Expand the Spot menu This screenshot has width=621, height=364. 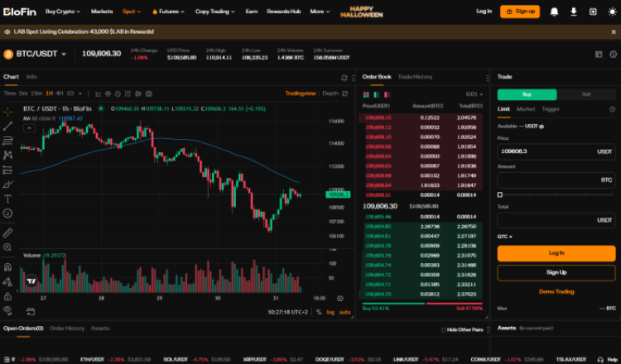click(x=132, y=12)
